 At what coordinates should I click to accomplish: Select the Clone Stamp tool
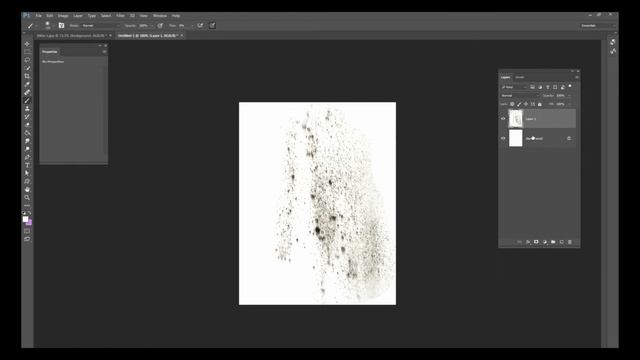(x=27, y=109)
